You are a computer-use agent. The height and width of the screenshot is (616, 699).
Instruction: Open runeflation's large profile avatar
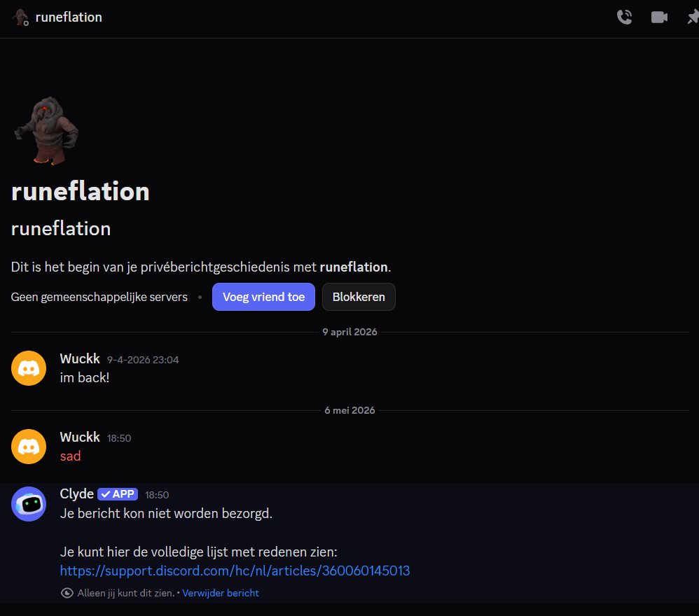(x=46, y=130)
